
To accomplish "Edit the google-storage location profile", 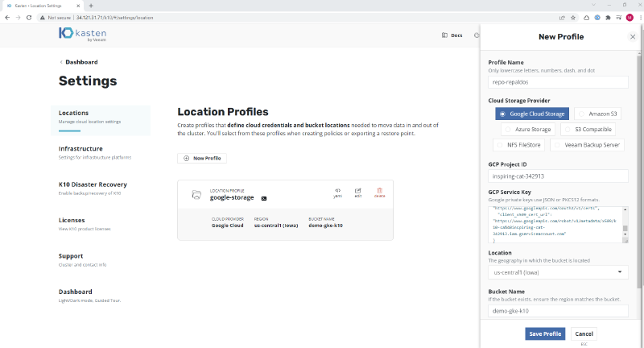I will [358, 193].
